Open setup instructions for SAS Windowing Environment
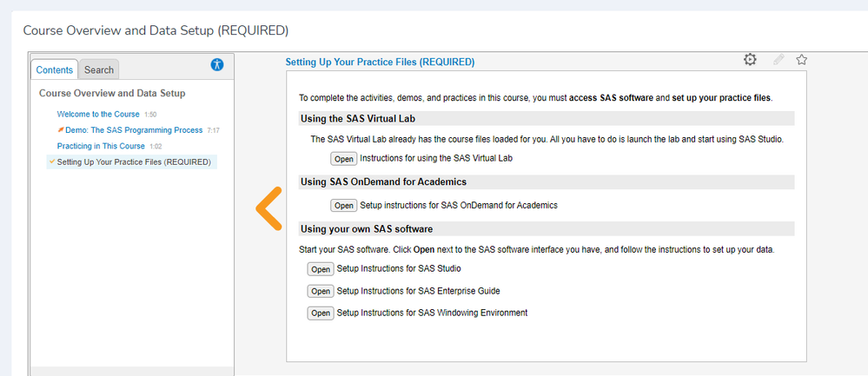This screenshot has width=868, height=376. 321,313
